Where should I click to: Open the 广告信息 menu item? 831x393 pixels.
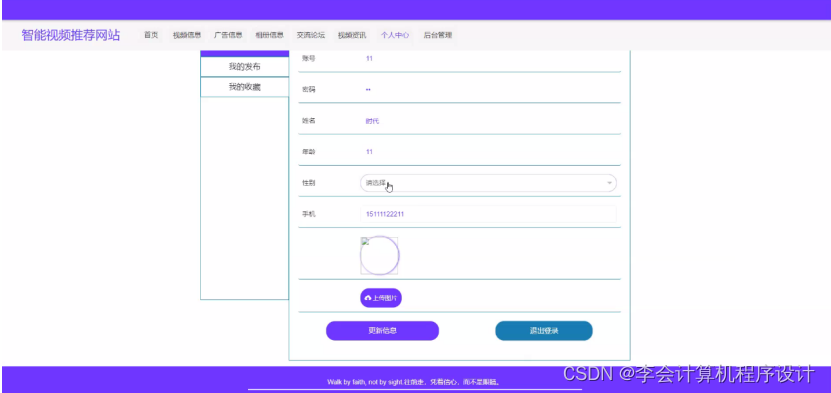click(x=228, y=35)
